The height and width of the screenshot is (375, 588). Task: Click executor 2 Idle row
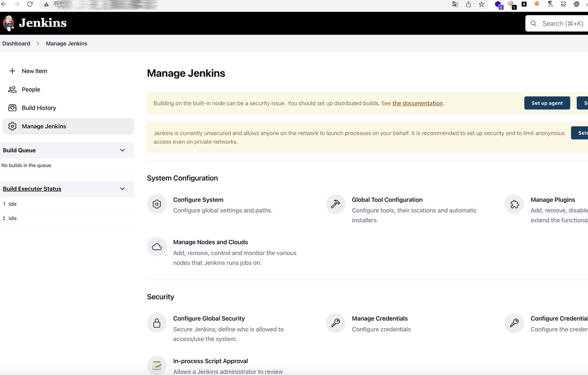coord(67,218)
